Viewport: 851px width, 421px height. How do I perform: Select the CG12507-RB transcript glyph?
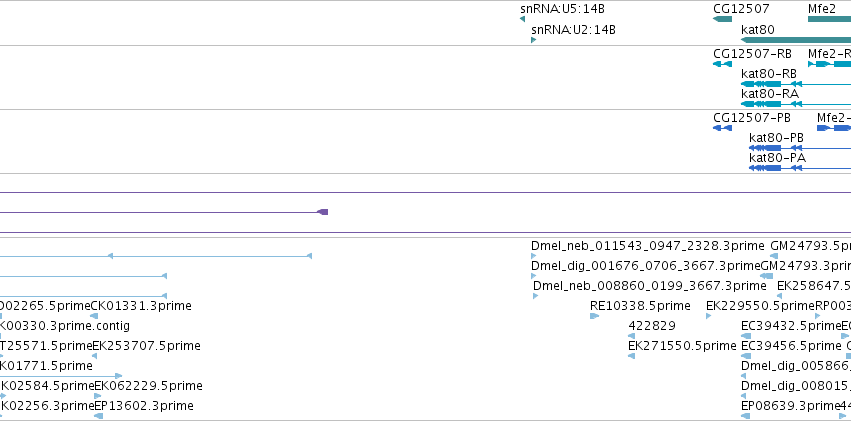(x=722, y=64)
